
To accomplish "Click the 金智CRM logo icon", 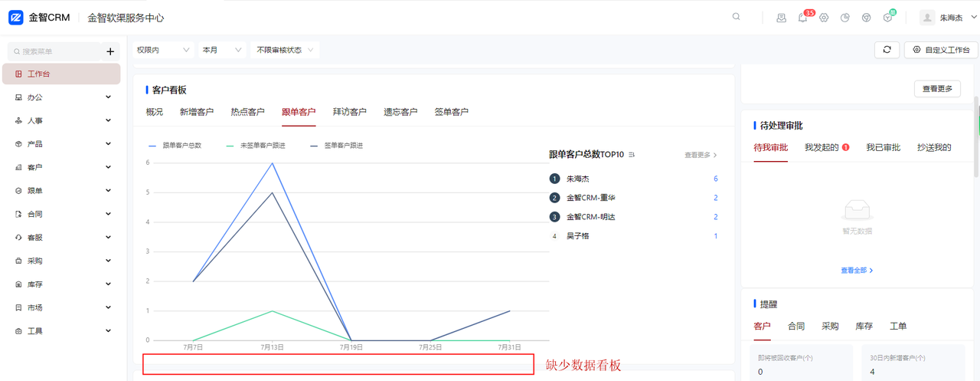I will click(x=15, y=18).
